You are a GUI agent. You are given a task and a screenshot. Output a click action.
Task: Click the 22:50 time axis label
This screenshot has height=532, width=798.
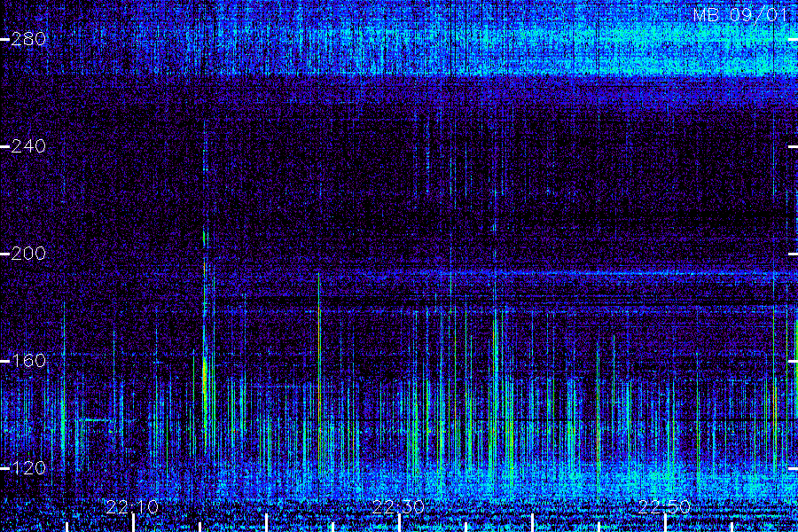pos(664,506)
